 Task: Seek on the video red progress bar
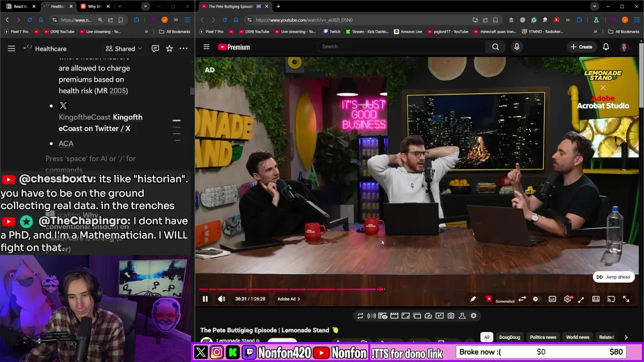[x=290, y=289]
